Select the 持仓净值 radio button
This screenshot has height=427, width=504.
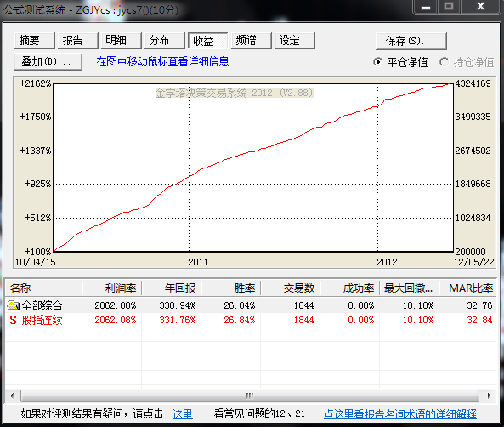click(445, 62)
